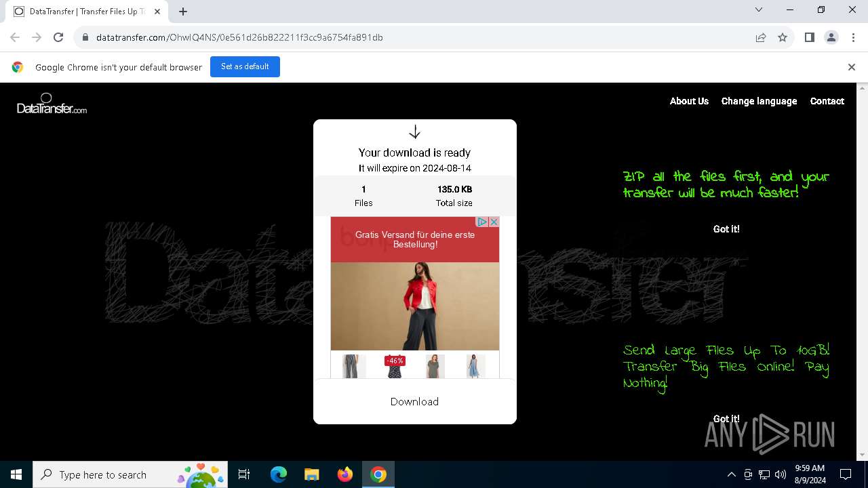Image resolution: width=868 pixels, height=488 pixels.
Task: Click the DataTransfer.com logo
Action: click(52, 104)
